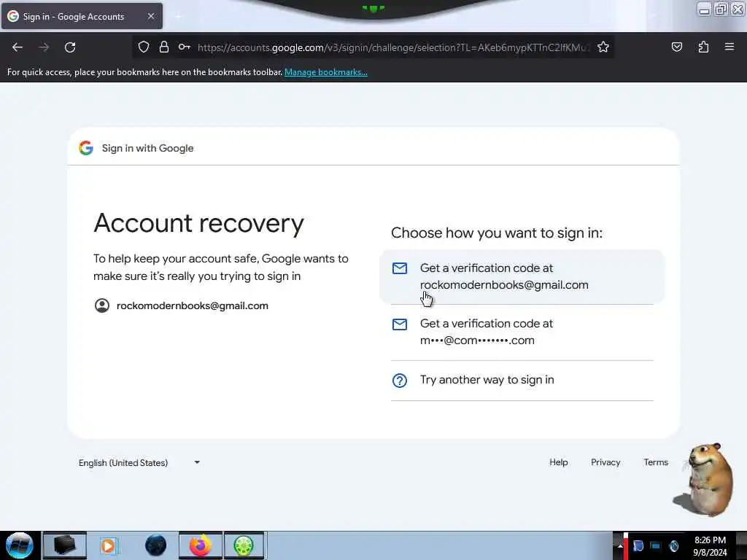This screenshot has height=560, width=747.
Task: Switch to Firefox in the taskbar
Action: tap(201, 545)
